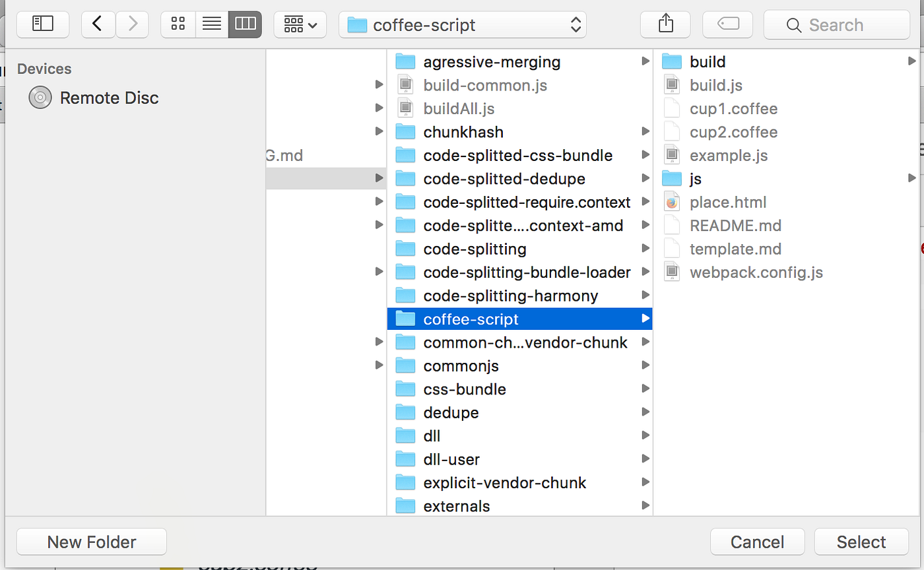Expand the code-splitting folder disclosure arrow
Image resolution: width=924 pixels, height=570 pixels.
pos(644,248)
